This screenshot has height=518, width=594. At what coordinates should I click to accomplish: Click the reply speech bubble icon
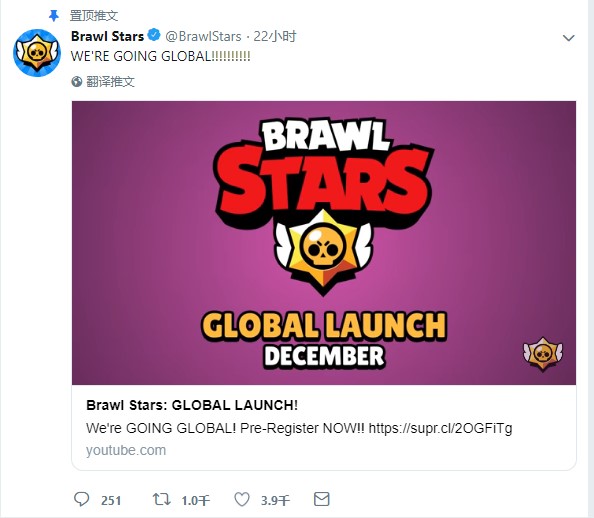tap(81, 499)
